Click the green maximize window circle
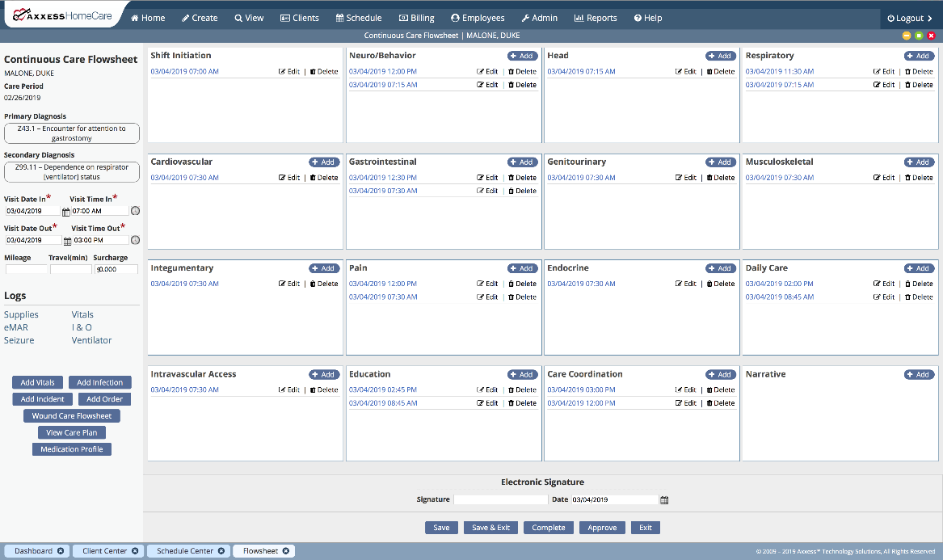This screenshot has width=943, height=560. tap(919, 36)
